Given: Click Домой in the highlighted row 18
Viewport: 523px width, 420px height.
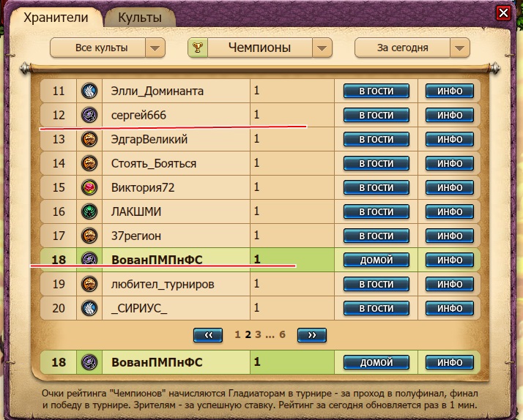Looking at the screenshot, I should [377, 260].
